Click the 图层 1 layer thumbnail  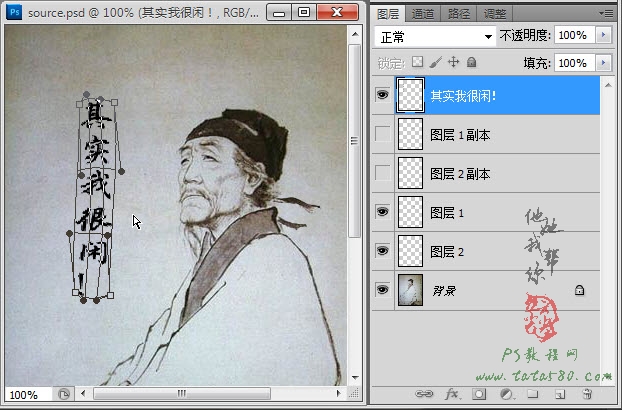pos(410,212)
